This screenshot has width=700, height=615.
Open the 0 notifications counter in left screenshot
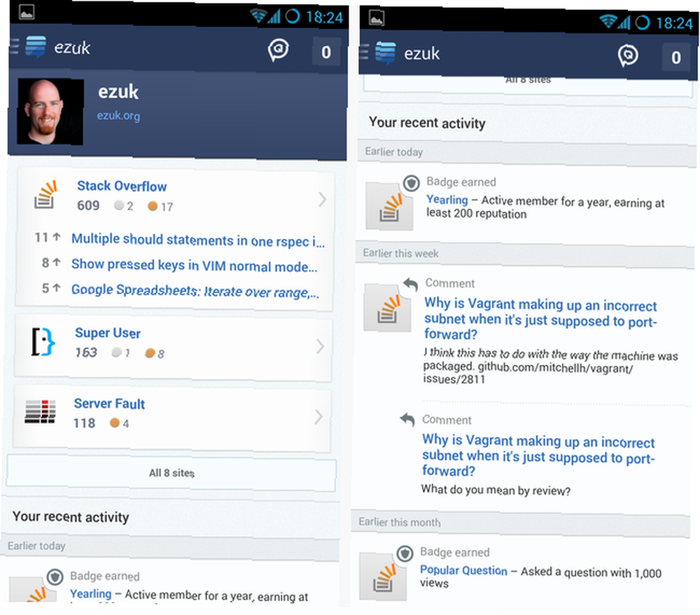pos(326,53)
